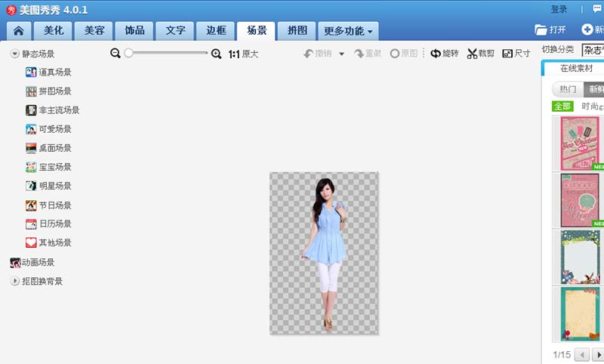
Task: Click the 裁剪 crop scissors tool
Action: coord(481,54)
